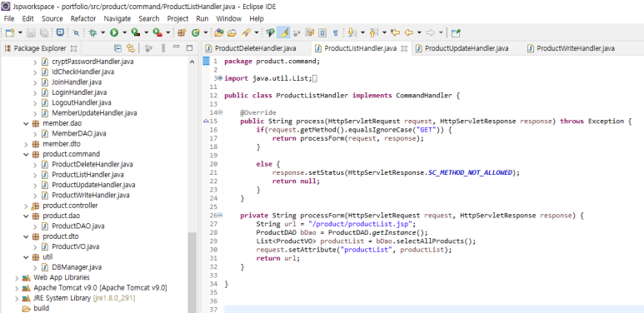The image size is (644, 313).
Task: Toggle Show Whitespace Characters pilcrow icon
Action: coord(335,32)
